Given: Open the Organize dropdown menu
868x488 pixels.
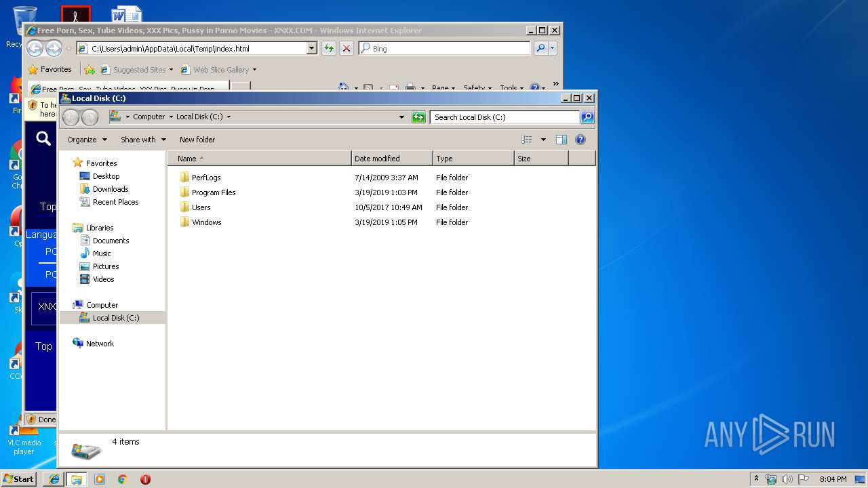Looking at the screenshot, I should pos(87,140).
